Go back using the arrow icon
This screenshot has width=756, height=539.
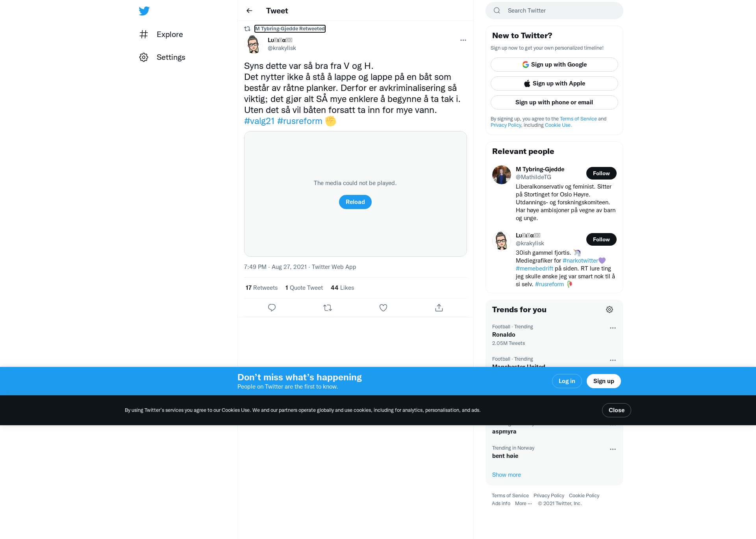(x=249, y=11)
